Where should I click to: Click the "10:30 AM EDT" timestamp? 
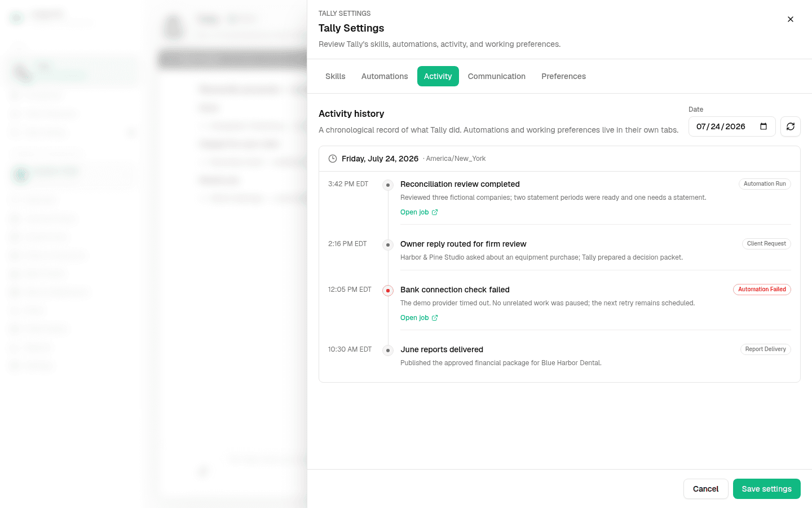pyautogui.click(x=350, y=349)
